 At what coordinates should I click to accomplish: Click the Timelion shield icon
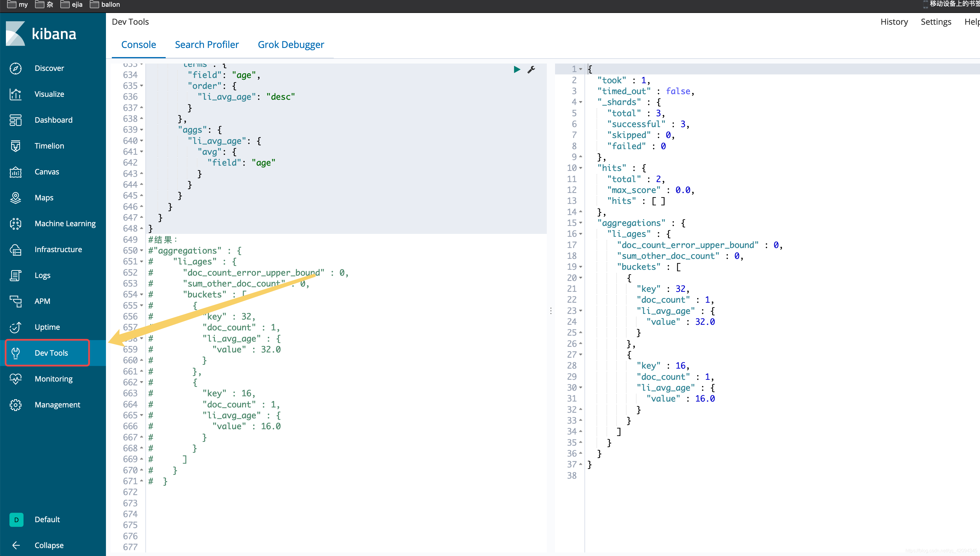click(16, 146)
